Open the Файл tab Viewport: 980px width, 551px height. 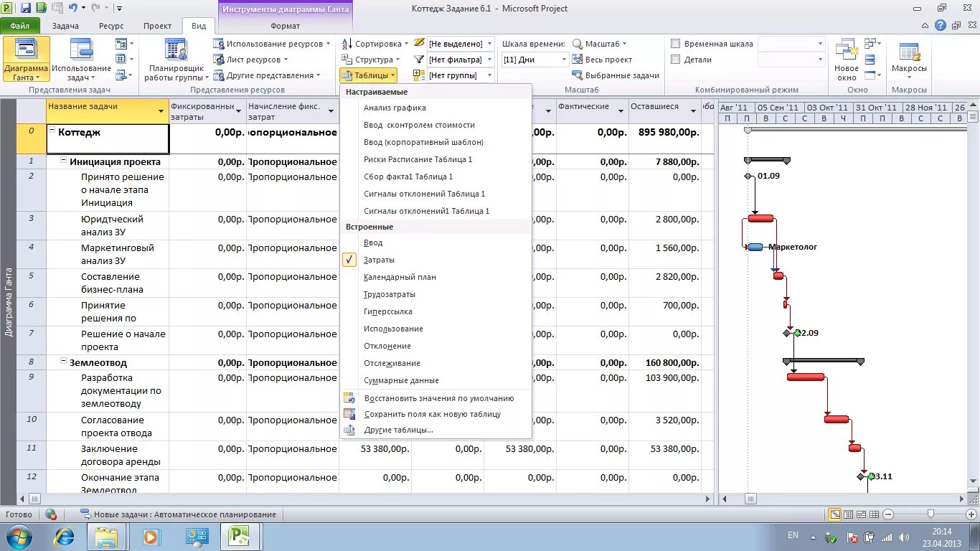click(x=19, y=26)
